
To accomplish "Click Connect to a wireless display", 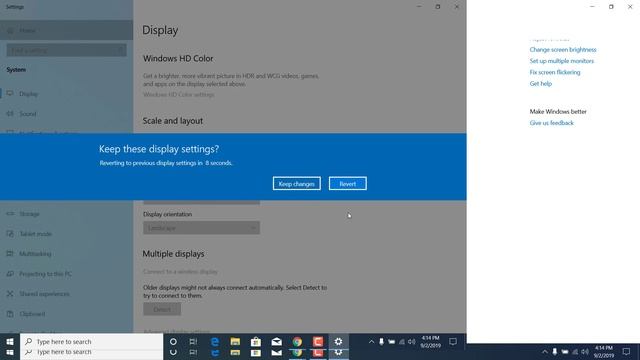I will coord(180,271).
